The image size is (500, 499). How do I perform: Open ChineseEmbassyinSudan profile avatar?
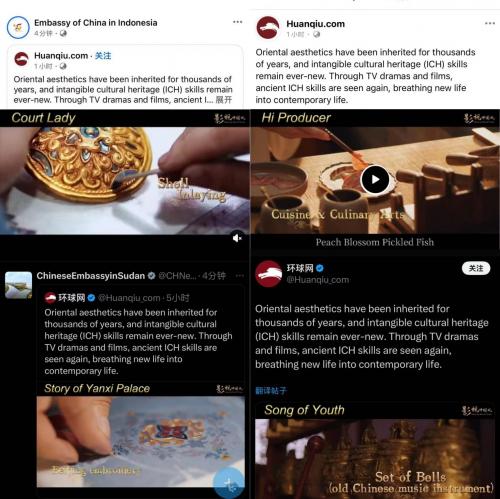19,285
